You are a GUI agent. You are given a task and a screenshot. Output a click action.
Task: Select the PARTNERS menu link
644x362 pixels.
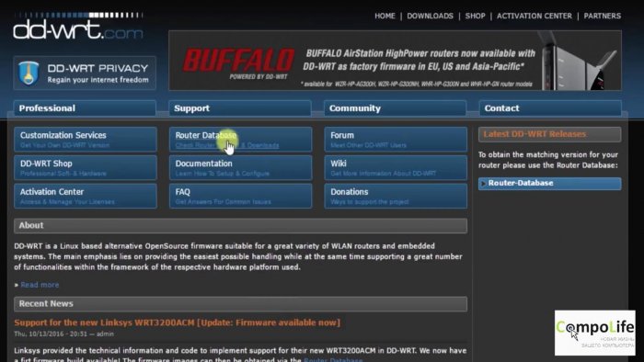[x=602, y=16]
